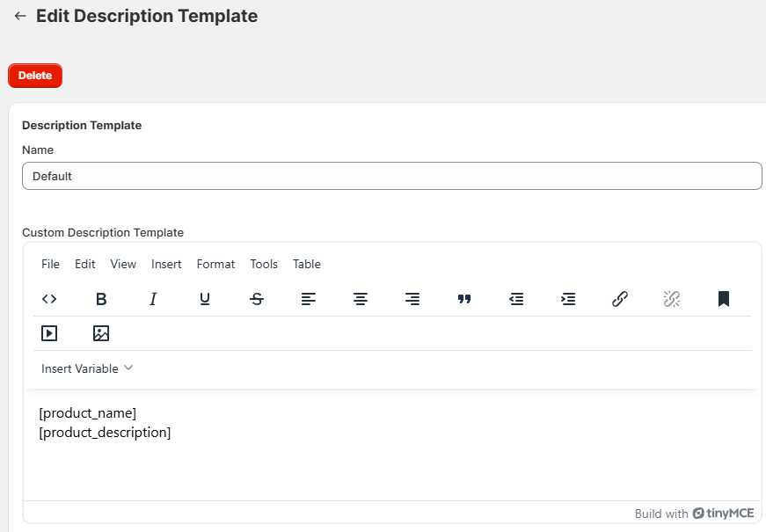Toggle bold formatting in the editor
This screenshot has width=766, height=532.
pos(101,299)
